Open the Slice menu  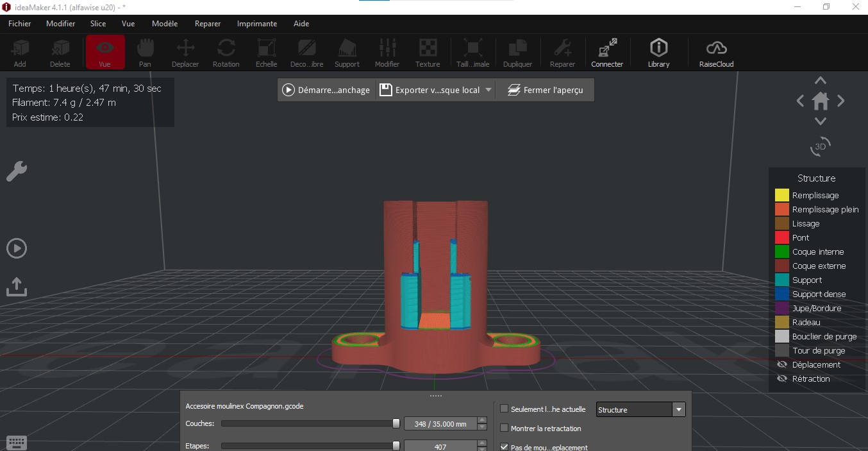(98, 24)
